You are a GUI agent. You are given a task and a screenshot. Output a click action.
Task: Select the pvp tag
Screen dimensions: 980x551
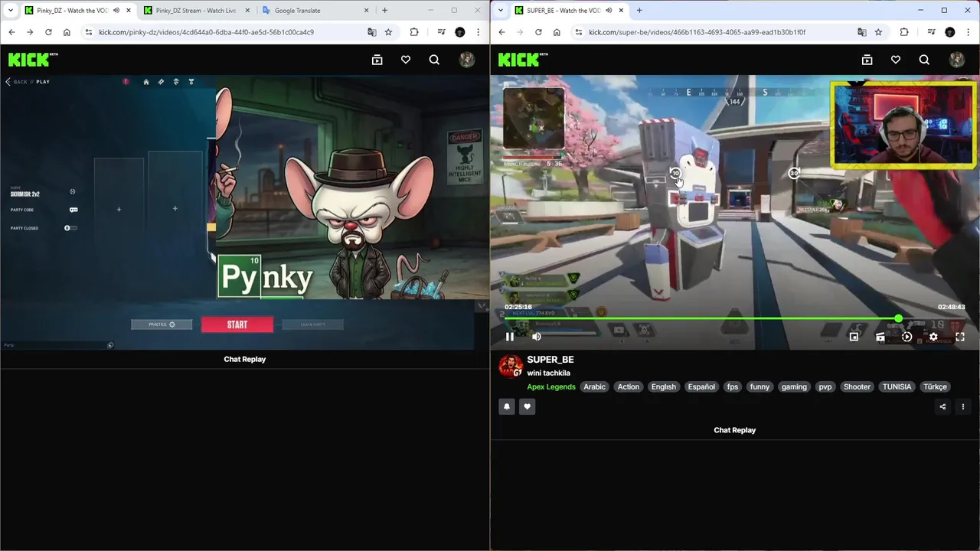pyautogui.click(x=825, y=386)
